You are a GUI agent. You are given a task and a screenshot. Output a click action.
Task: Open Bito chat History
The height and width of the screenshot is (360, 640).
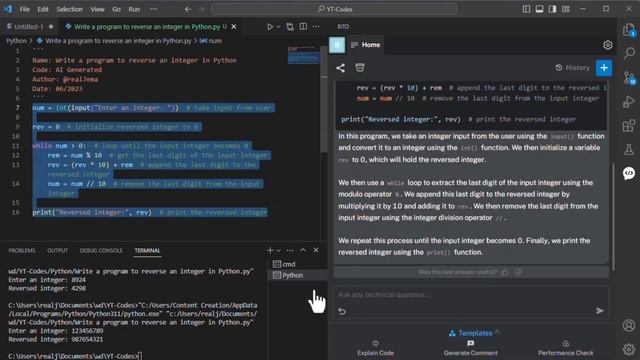point(573,68)
